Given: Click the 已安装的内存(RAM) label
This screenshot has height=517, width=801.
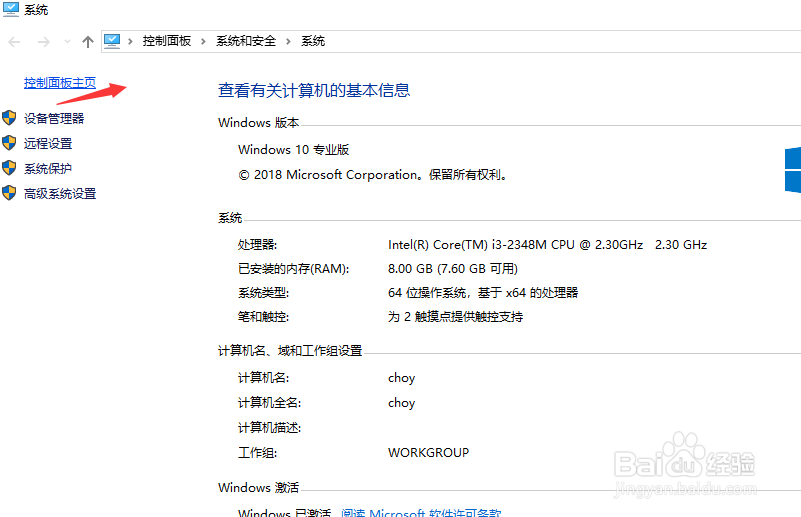Looking at the screenshot, I should coord(293,269).
